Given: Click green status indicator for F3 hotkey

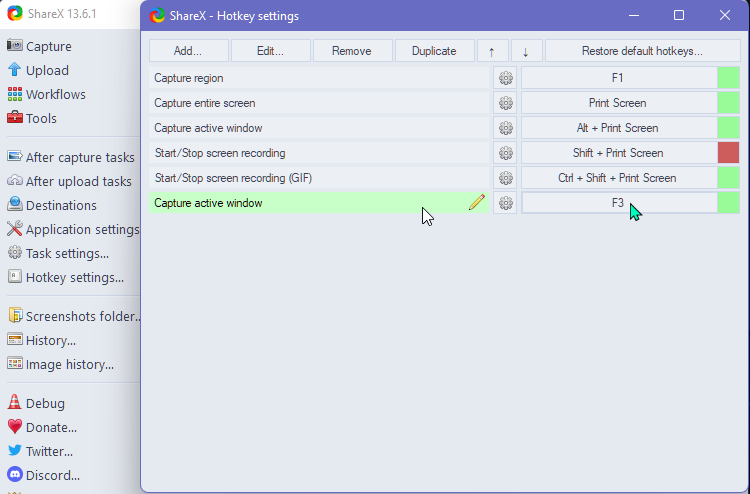Looking at the screenshot, I should [x=728, y=203].
